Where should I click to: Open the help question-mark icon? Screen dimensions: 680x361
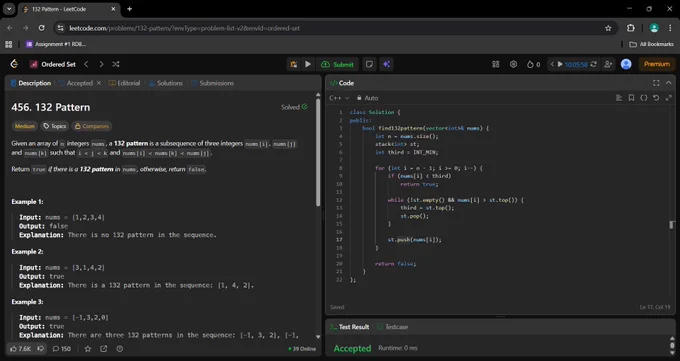pyautogui.click(x=120, y=348)
